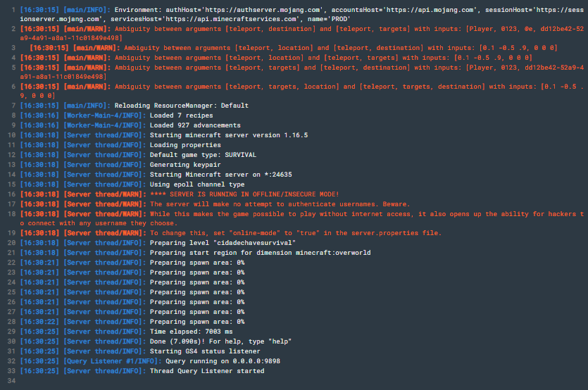Click the '[Query Listener #1/INFO]:' tag
Image resolution: width=588 pixels, height=390 pixels.
click(x=113, y=361)
